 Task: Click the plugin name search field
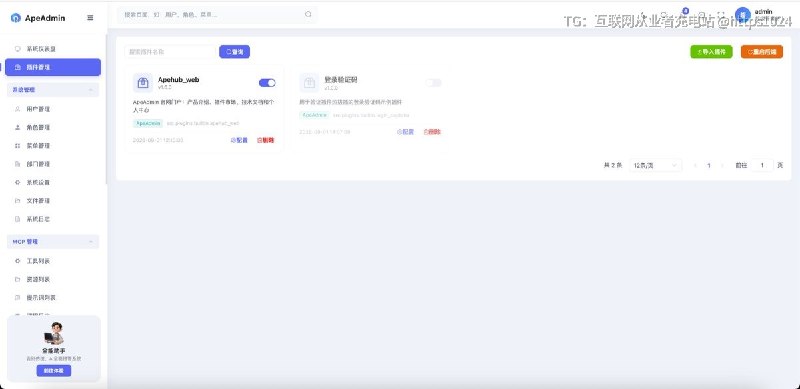coord(170,52)
